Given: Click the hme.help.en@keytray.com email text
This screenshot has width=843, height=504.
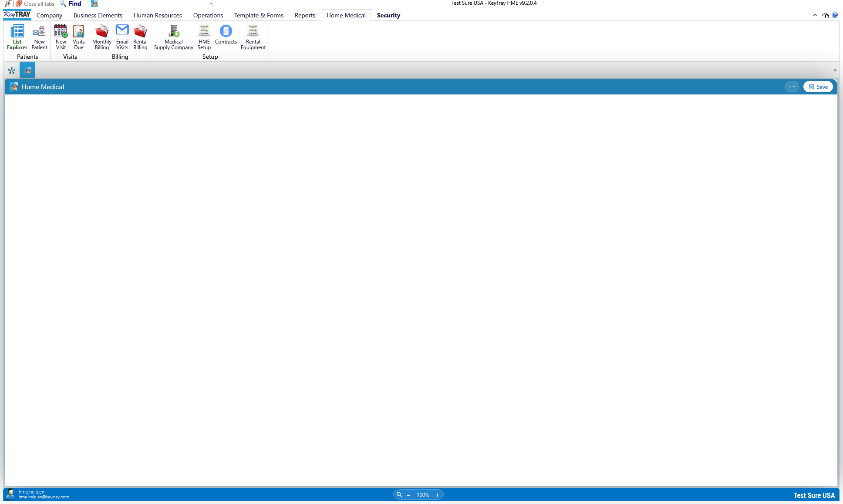Looking at the screenshot, I should click(x=44, y=497).
